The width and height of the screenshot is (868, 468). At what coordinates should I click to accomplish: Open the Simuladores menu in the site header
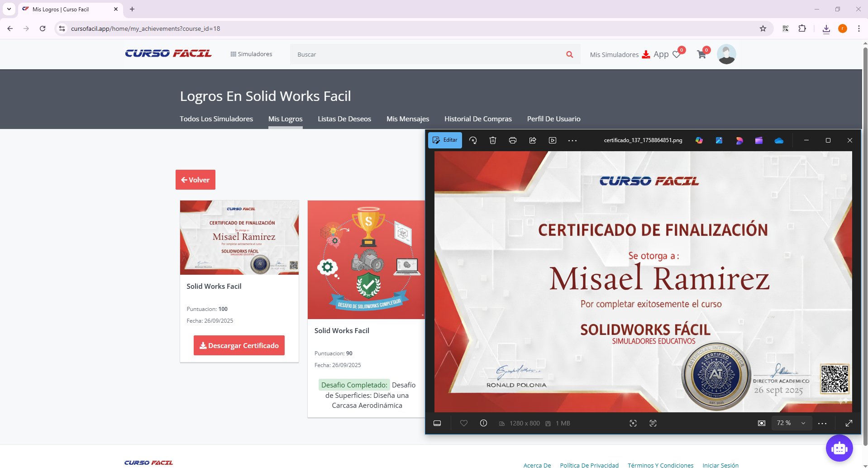point(251,54)
